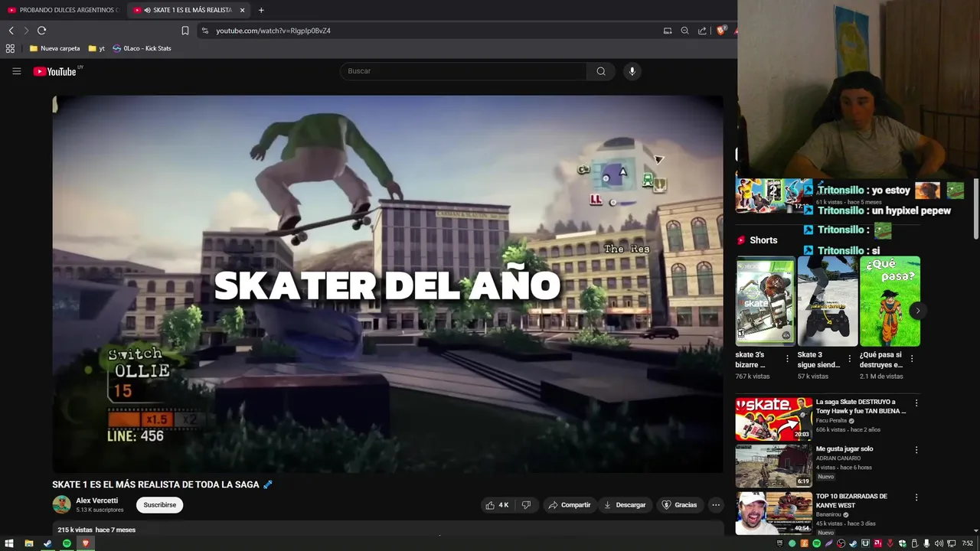Switch to PROBANDO DULCES ARGENTINOS tab
The image size is (980, 551).
coord(64,10)
